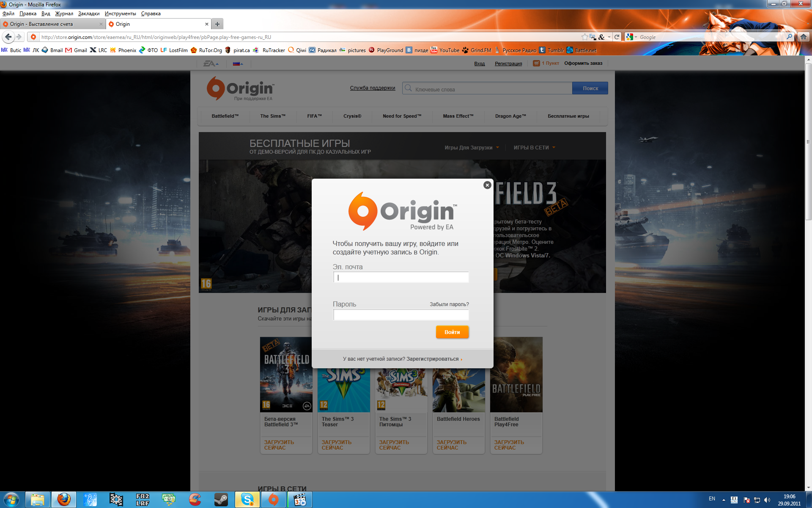Open the Журнал menu
The width and height of the screenshot is (812, 508).
[x=64, y=14]
